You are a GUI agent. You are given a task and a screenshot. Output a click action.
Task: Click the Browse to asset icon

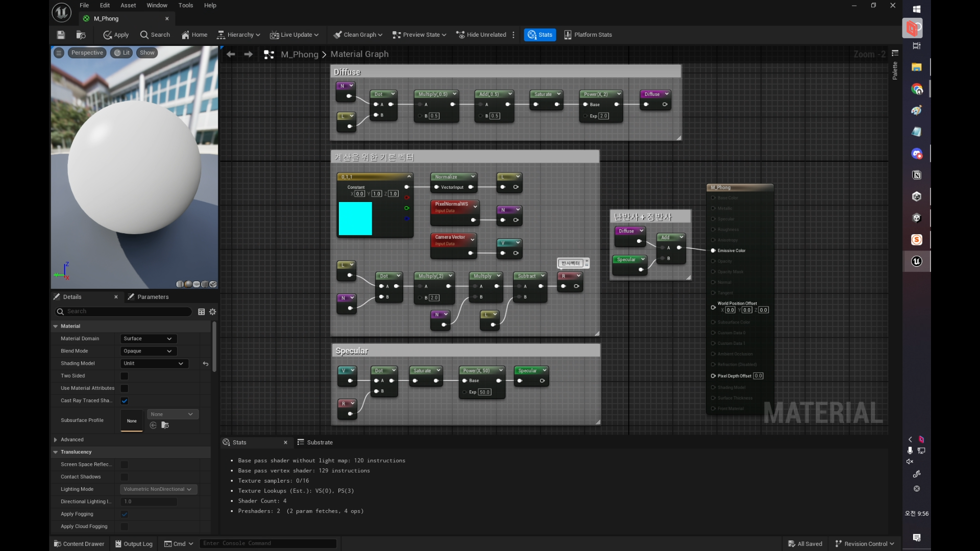tap(81, 35)
